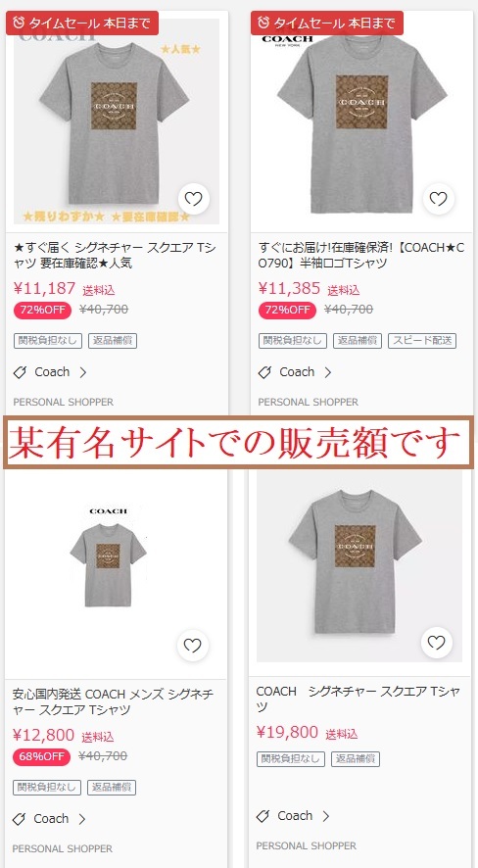Select the スピード配送 tag
478x868 pixels.
coord(422,341)
